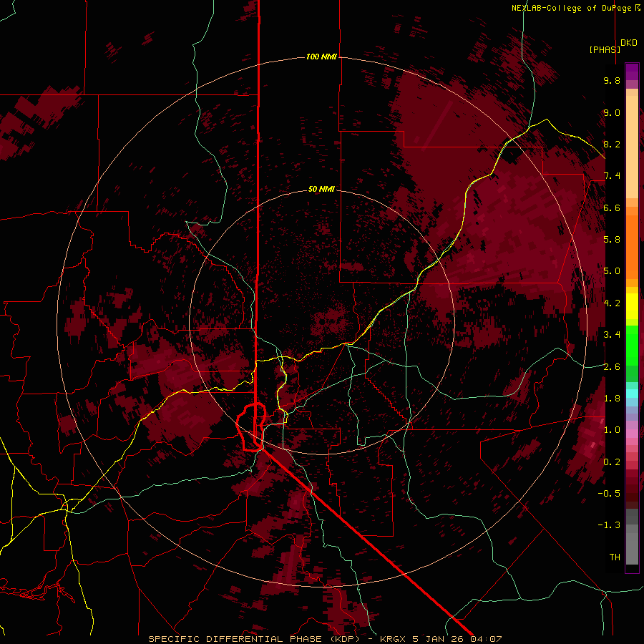Click the 4.2 value on the color scale
Screen dimensions: 644x644
point(612,303)
